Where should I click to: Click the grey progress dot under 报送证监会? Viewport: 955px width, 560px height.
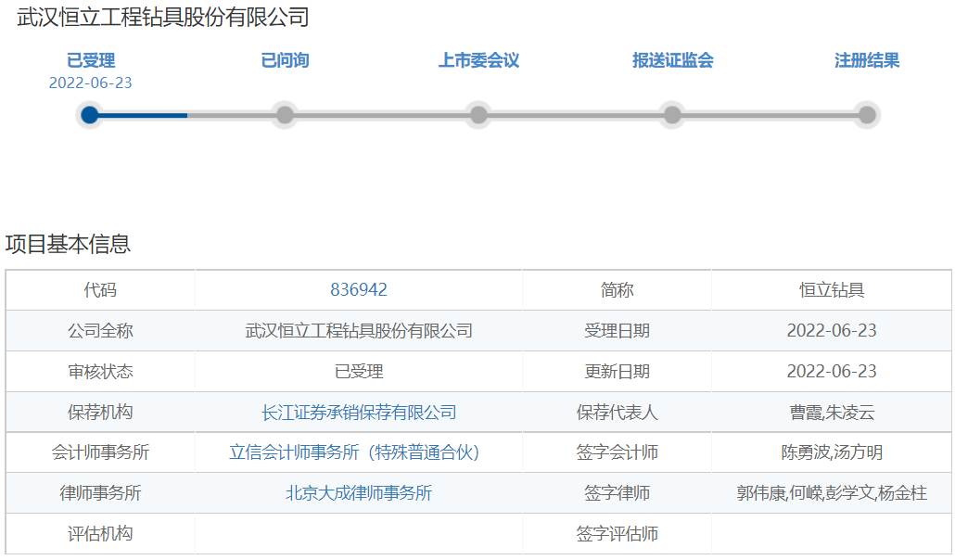[672, 115]
